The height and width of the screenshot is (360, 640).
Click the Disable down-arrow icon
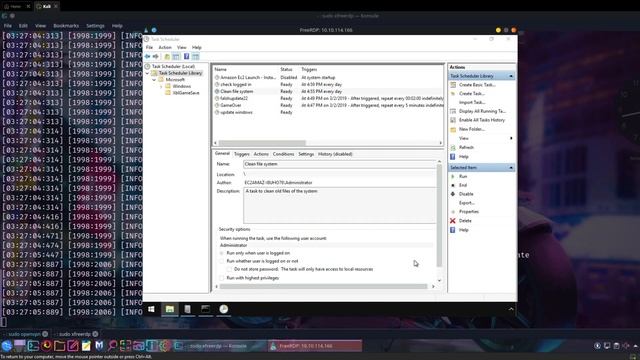click(453, 194)
